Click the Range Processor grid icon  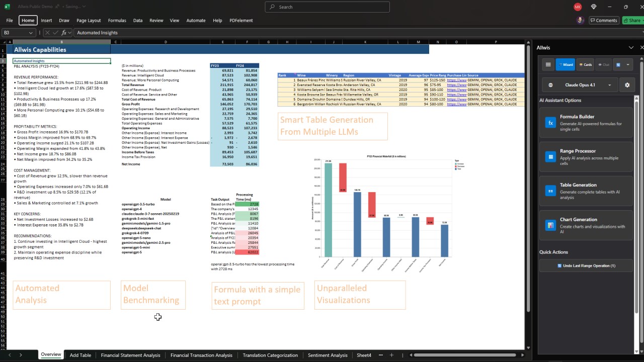pos(550,157)
